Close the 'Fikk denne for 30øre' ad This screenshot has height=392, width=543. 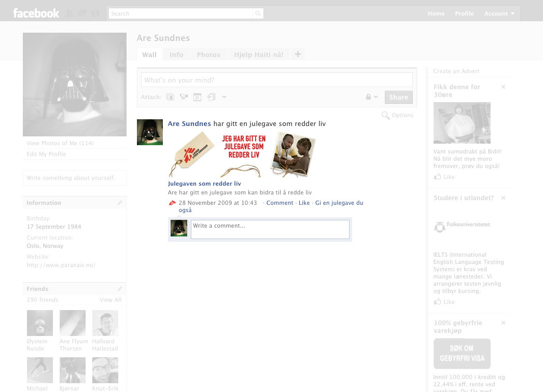point(503,87)
